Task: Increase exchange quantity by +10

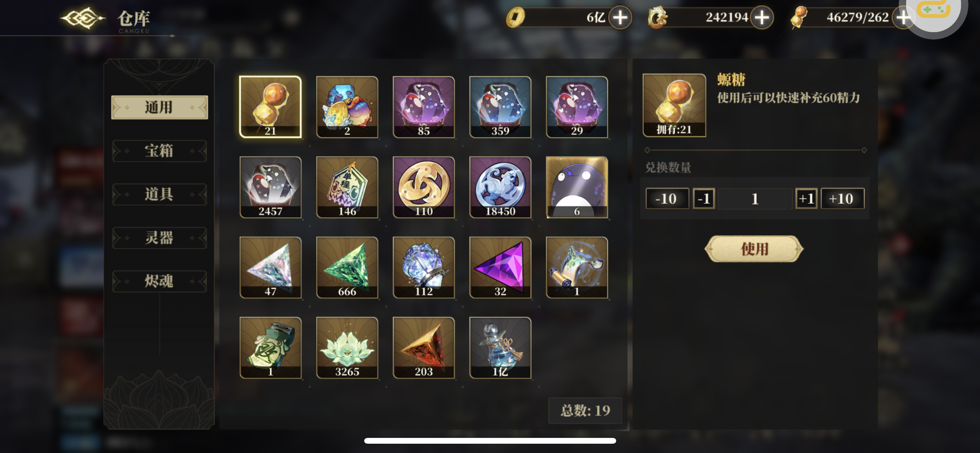Action: tap(842, 199)
